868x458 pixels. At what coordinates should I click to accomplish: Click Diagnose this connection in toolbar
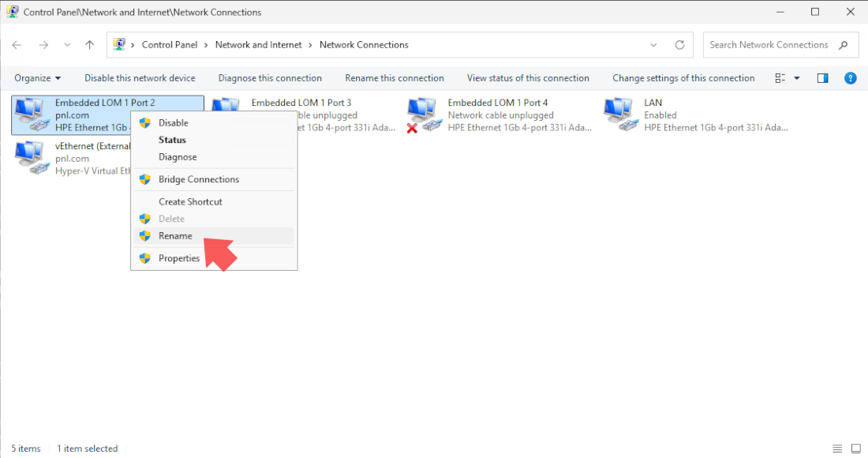point(270,78)
